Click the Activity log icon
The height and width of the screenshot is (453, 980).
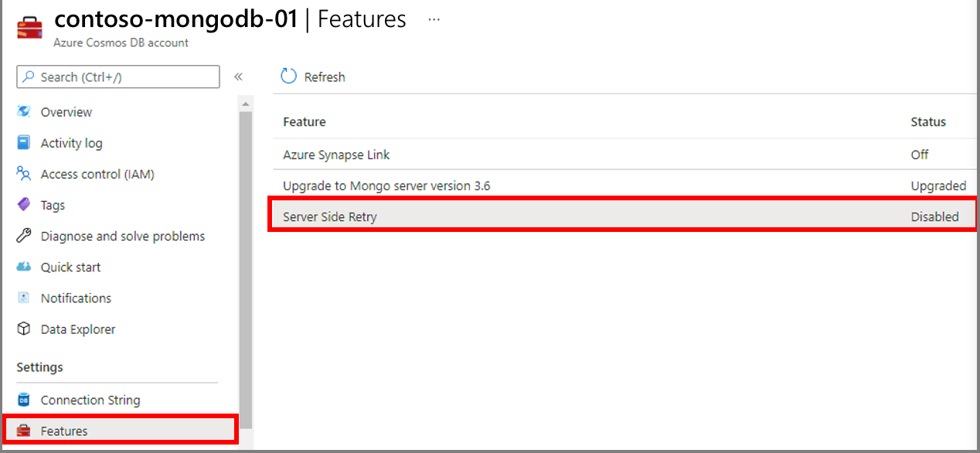coord(24,143)
